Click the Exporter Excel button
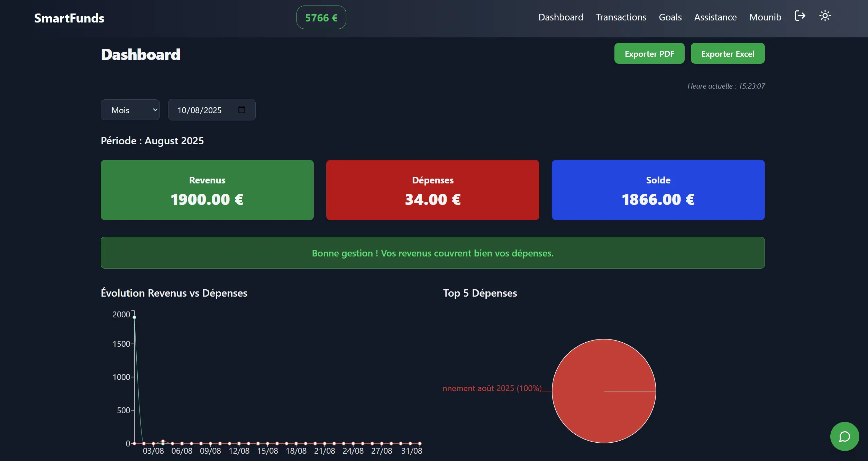The width and height of the screenshot is (868, 461). click(x=728, y=54)
